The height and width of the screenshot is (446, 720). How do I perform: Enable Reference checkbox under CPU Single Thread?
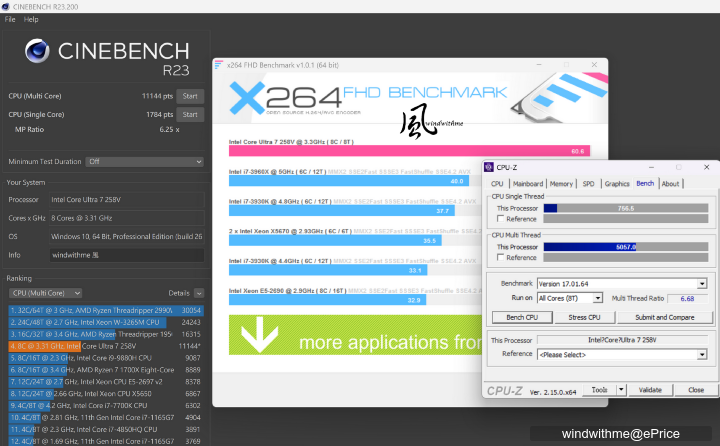tap(500, 219)
